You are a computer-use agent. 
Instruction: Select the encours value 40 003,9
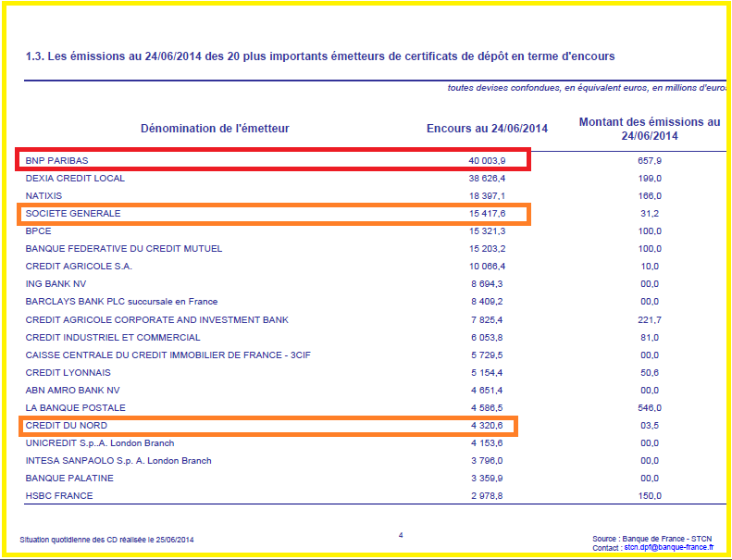click(x=487, y=161)
